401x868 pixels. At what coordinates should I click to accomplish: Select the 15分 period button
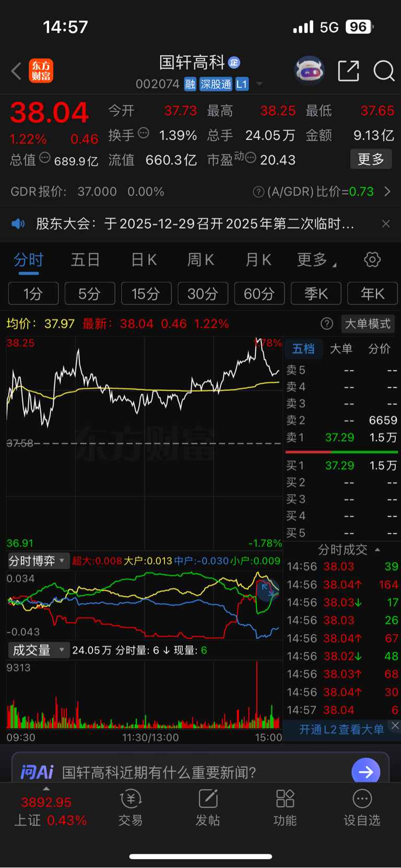click(x=146, y=293)
